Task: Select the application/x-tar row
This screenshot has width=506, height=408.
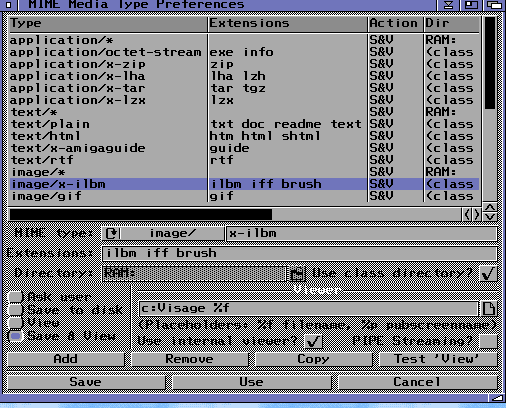Action: point(244,88)
